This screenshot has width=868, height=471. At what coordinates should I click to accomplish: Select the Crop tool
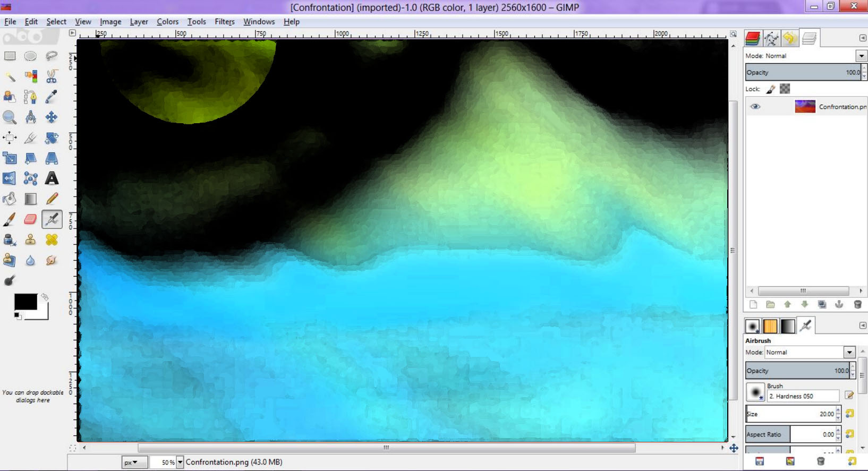(x=30, y=138)
